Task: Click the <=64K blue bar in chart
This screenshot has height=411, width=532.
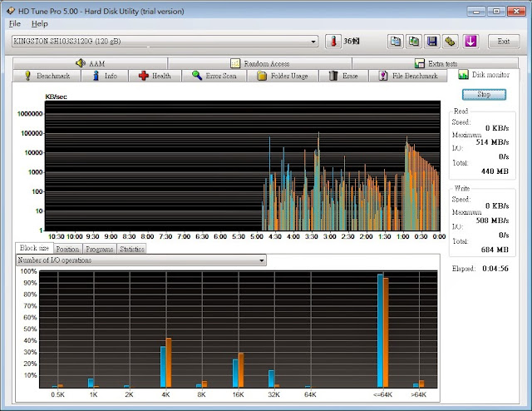Action: pyautogui.click(x=380, y=330)
